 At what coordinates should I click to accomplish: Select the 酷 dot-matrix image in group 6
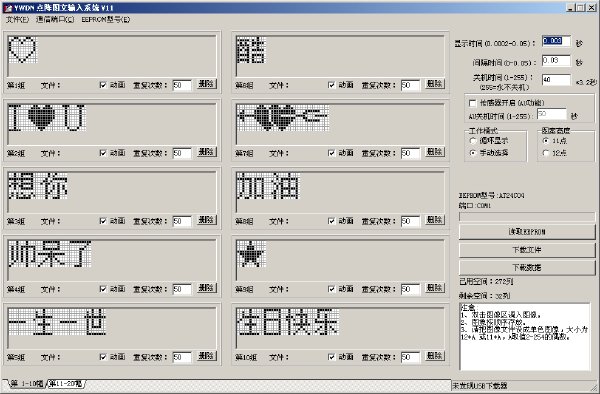tap(251, 49)
